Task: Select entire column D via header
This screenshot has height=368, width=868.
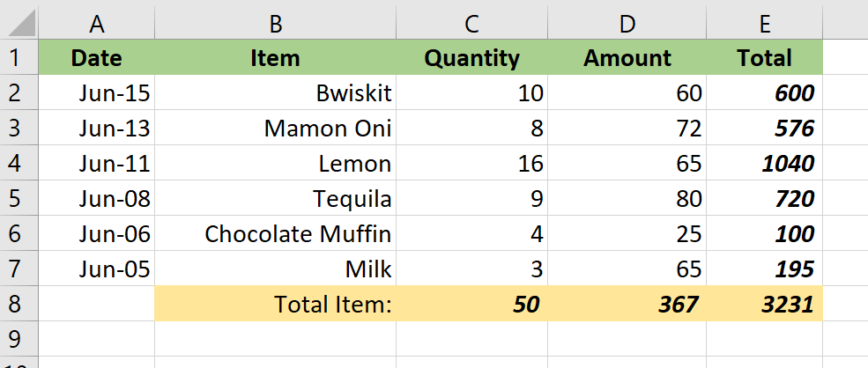Action: click(627, 24)
